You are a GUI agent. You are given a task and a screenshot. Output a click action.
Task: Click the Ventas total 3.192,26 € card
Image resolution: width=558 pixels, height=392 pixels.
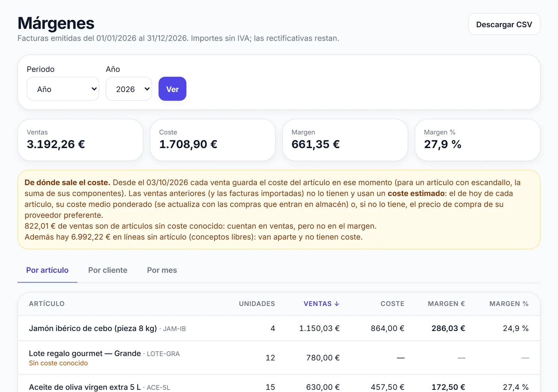pos(80,140)
